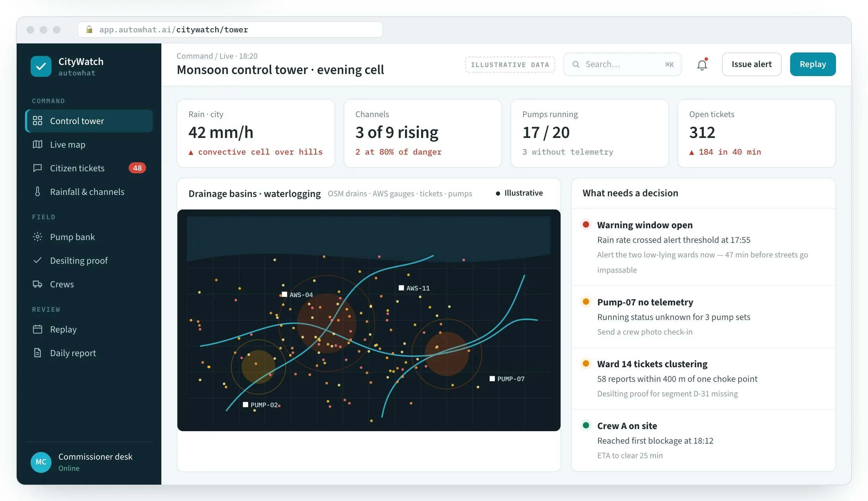The height and width of the screenshot is (501, 868).
Task: Navigate to Pump bank
Action: (x=89, y=237)
